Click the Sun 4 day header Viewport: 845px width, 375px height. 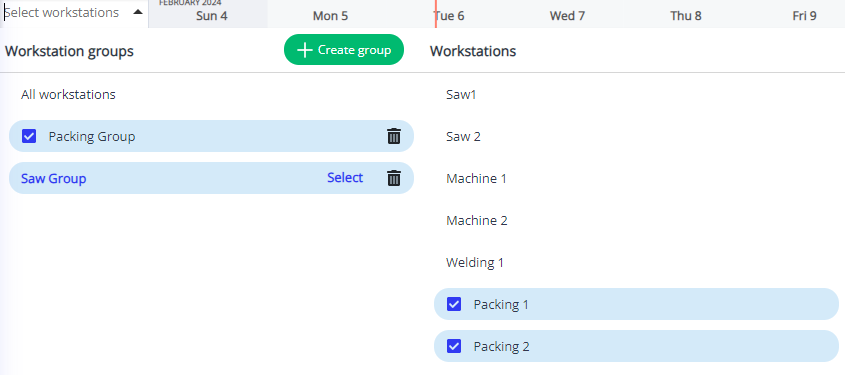click(212, 16)
